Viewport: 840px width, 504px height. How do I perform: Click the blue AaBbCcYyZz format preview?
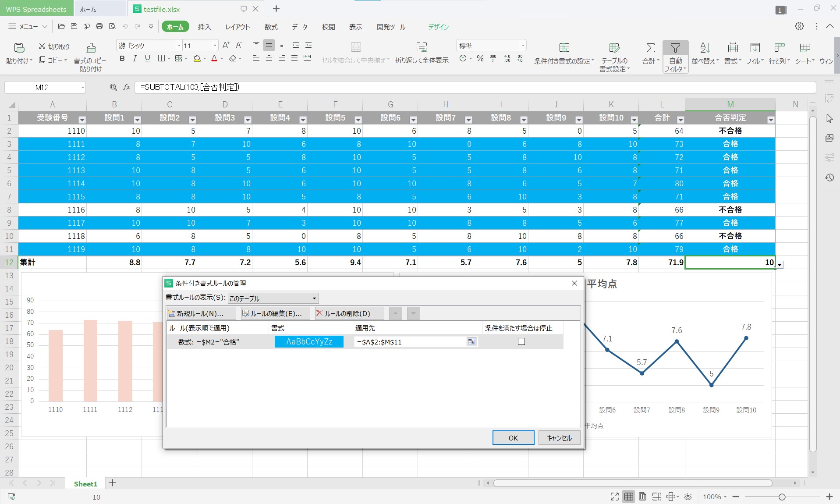[309, 342]
